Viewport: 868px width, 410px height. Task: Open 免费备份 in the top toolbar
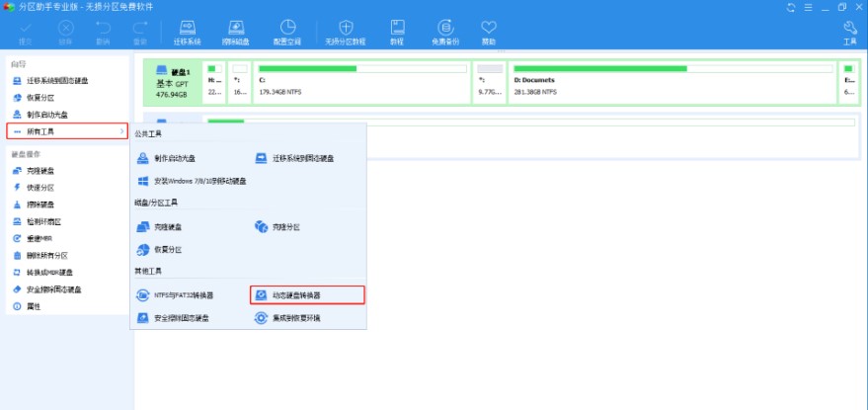[x=445, y=33]
